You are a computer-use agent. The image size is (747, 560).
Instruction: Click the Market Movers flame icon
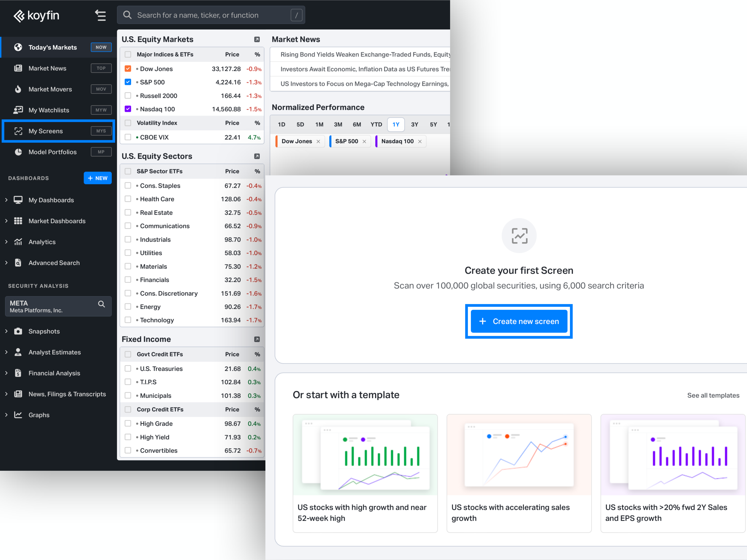tap(18, 89)
